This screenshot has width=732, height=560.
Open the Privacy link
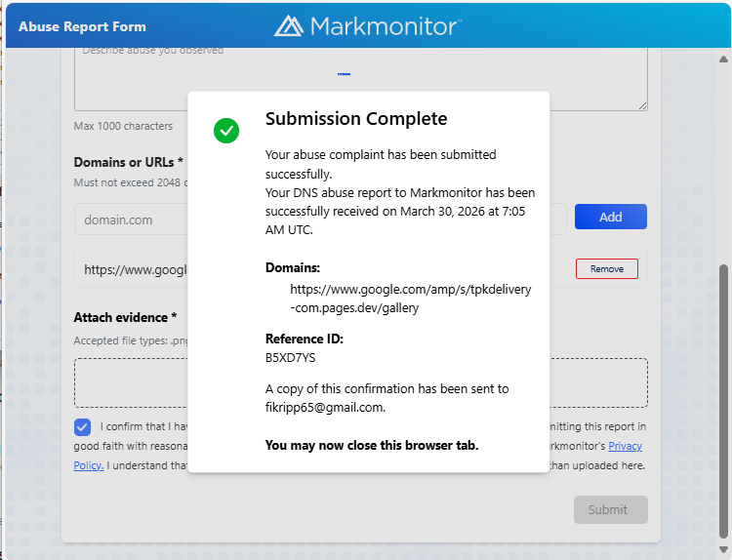pyautogui.click(x=625, y=446)
